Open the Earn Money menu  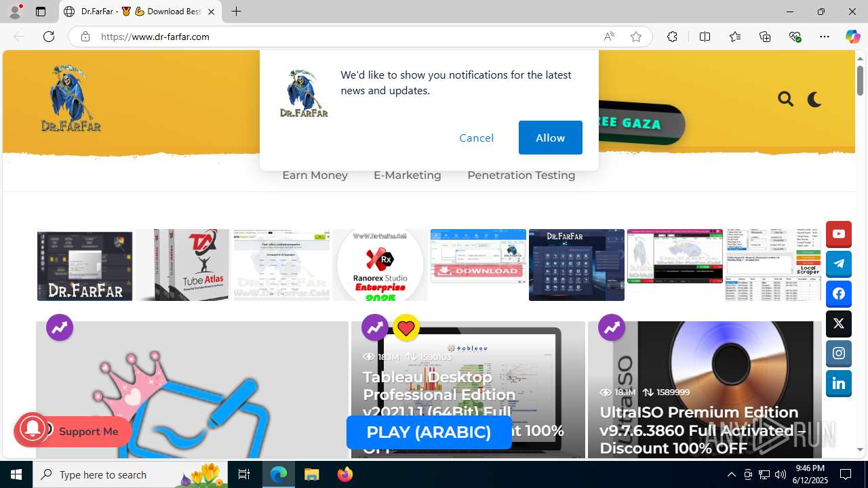(315, 175)
